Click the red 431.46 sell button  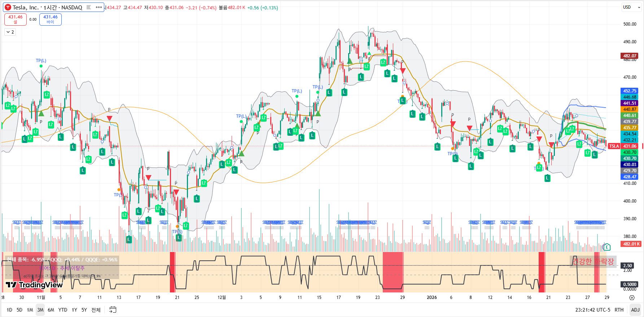click(x=16, y=19)
